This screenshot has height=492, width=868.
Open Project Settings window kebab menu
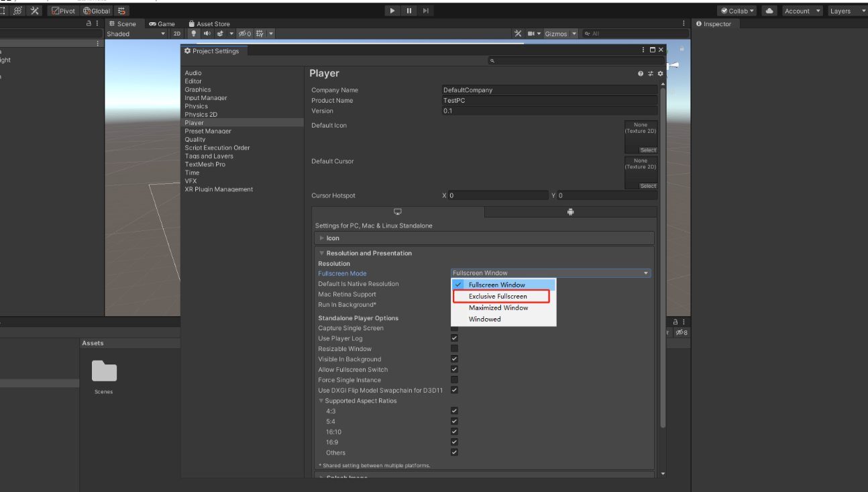coord(643,50)
